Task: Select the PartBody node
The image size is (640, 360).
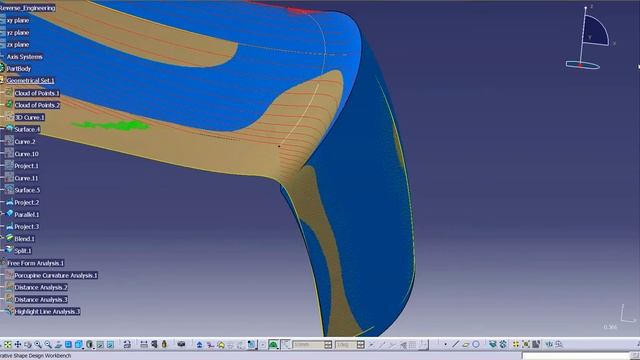Action: (19, 69)
